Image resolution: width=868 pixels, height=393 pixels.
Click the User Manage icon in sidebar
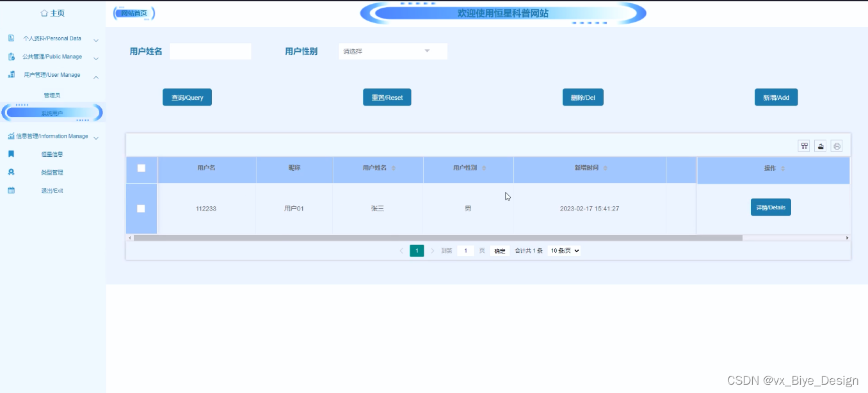pos(11,75)
